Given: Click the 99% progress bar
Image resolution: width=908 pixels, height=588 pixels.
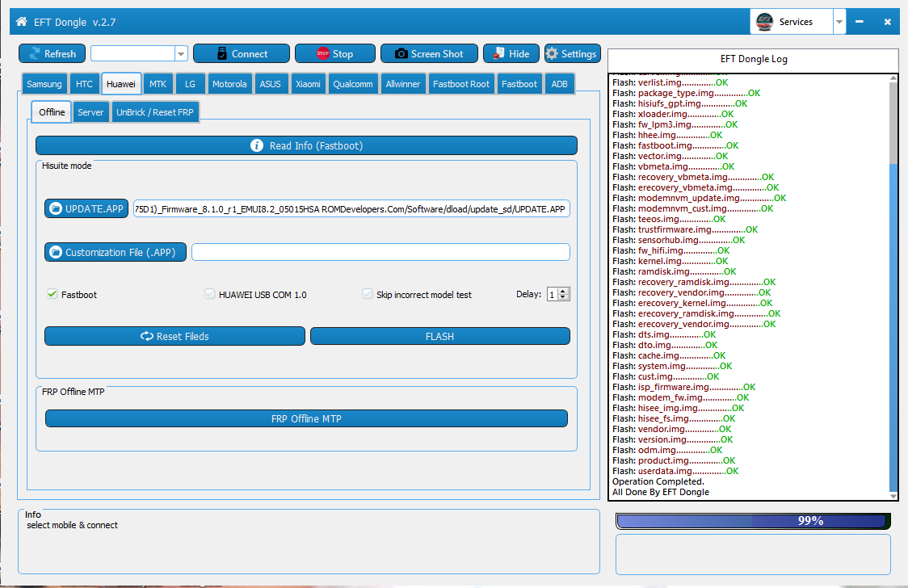Looking at the screenshot, I should point(753,521).
